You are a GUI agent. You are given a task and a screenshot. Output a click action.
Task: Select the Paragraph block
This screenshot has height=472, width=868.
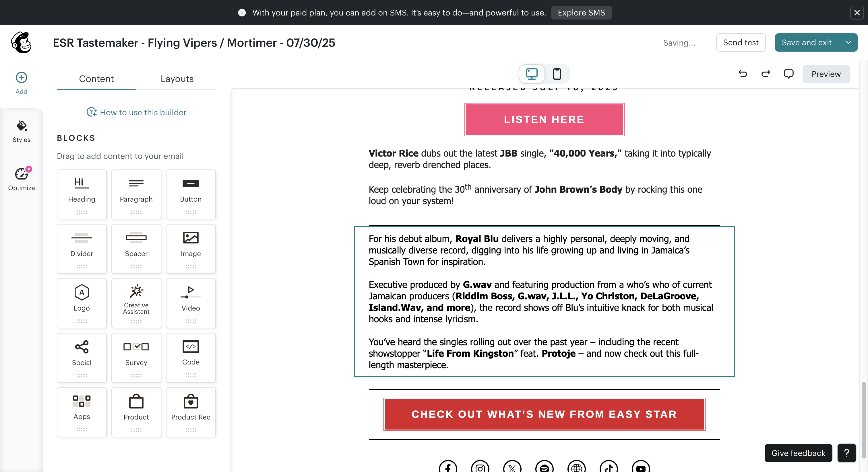(x=136, y=194)
